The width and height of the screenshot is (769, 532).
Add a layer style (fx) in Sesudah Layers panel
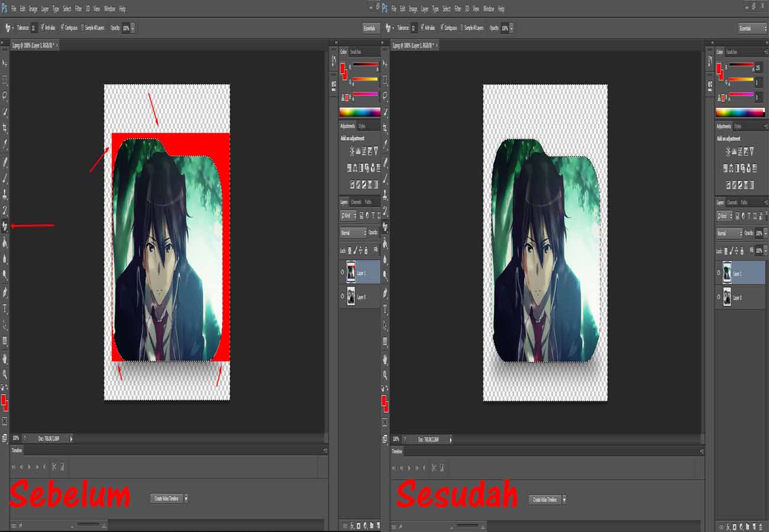tap(728, 525)
